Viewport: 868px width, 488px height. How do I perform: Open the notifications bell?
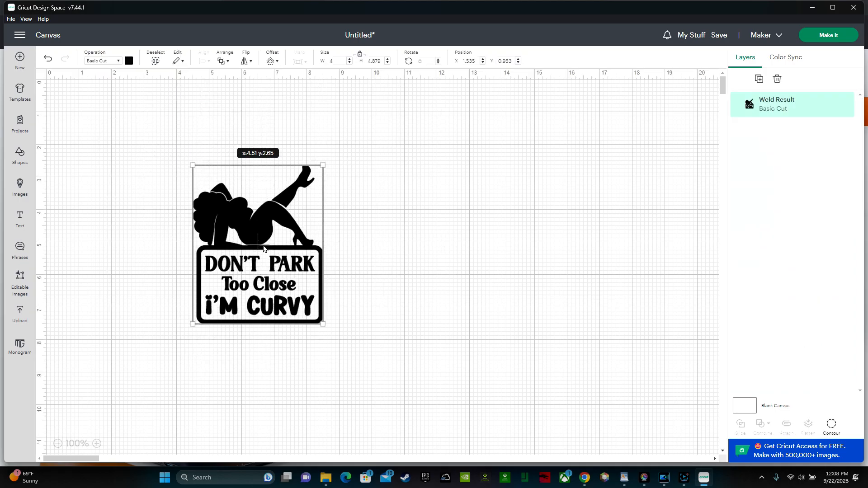667,35
